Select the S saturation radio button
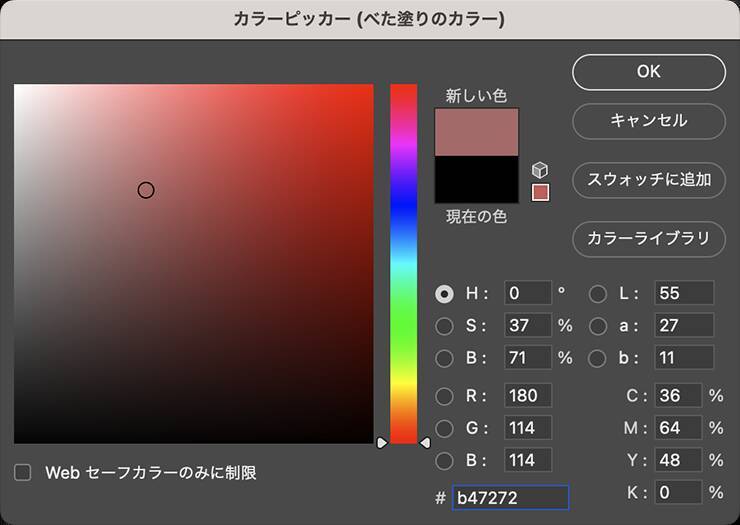 click(445, 326)
